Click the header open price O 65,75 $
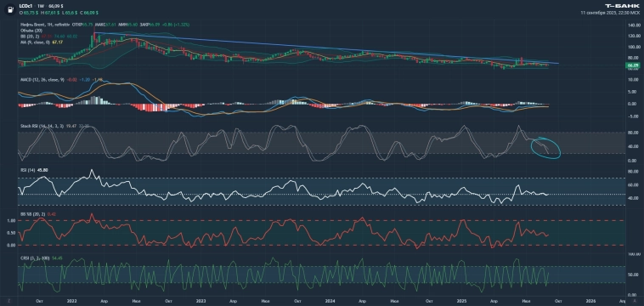This screenshot has height=306, width=644. [x=28, y=13]
